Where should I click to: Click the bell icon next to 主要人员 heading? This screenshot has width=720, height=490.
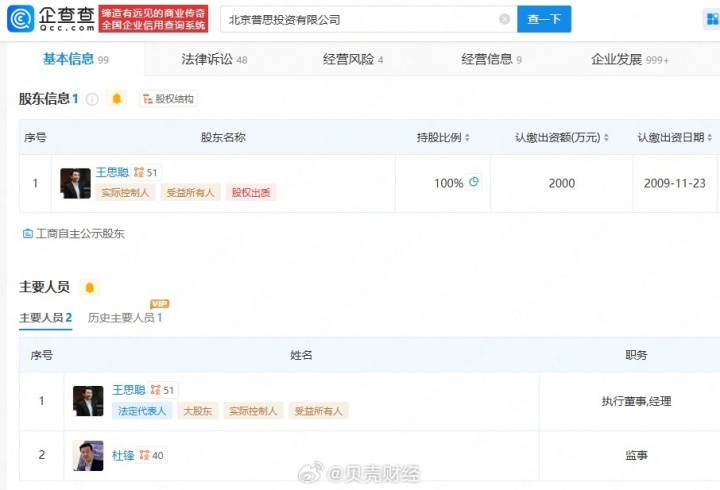tap(89, 288)
